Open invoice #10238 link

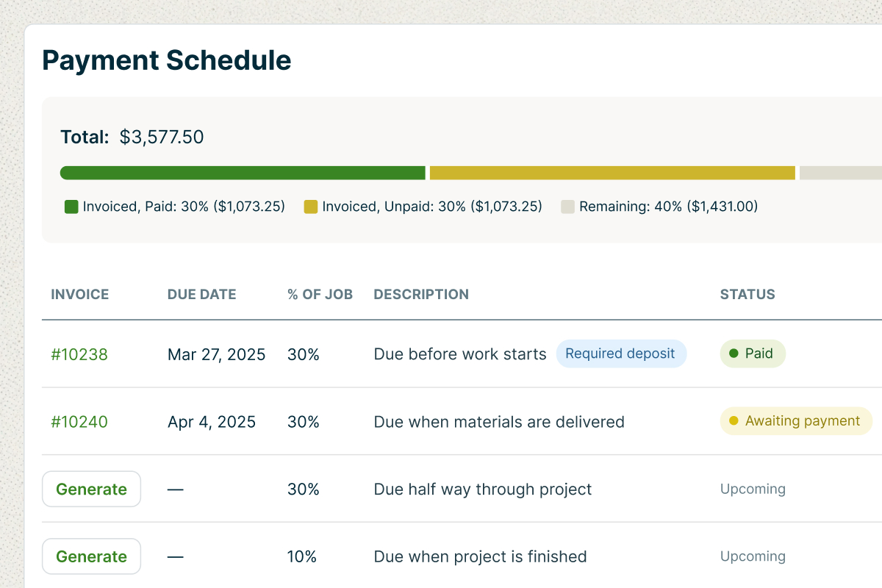tap(79, 354)
